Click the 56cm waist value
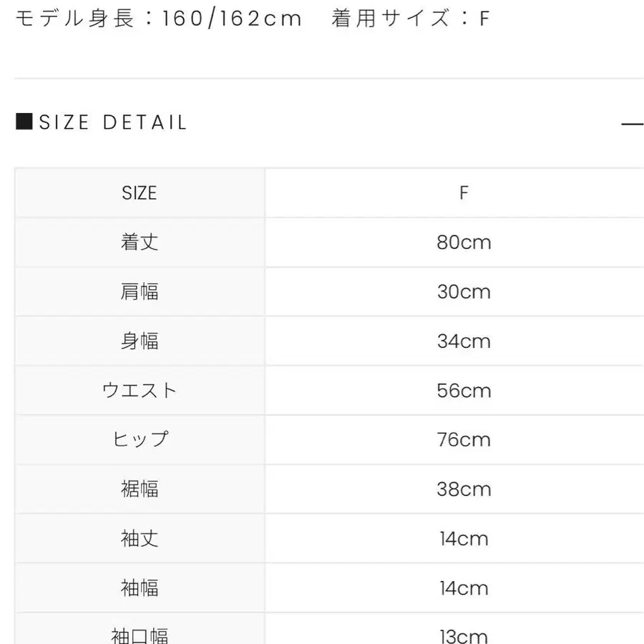The height and width of the screenshot is (644, 644). tap(464, 391)
